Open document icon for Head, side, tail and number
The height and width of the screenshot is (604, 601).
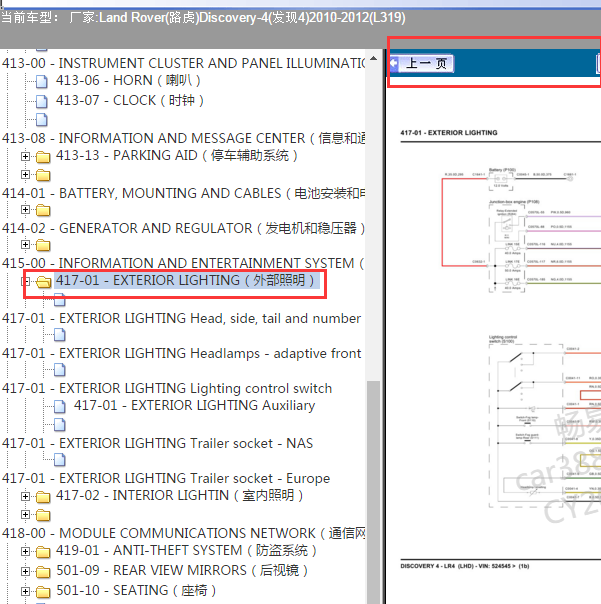(x=60, y=300)
